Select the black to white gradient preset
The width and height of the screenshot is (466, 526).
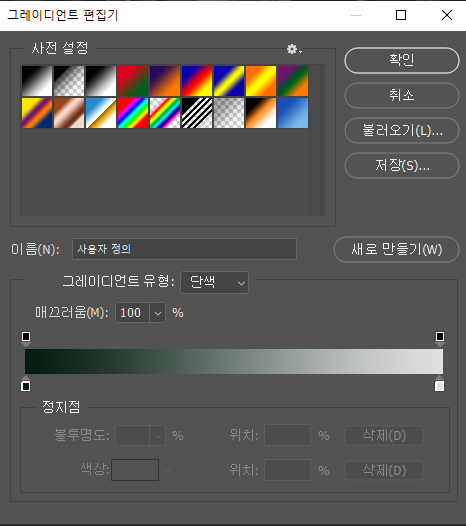point(37,81)
